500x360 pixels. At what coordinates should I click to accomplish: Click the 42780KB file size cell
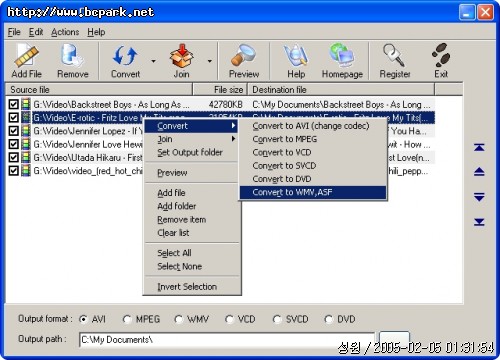pos(225,104)
